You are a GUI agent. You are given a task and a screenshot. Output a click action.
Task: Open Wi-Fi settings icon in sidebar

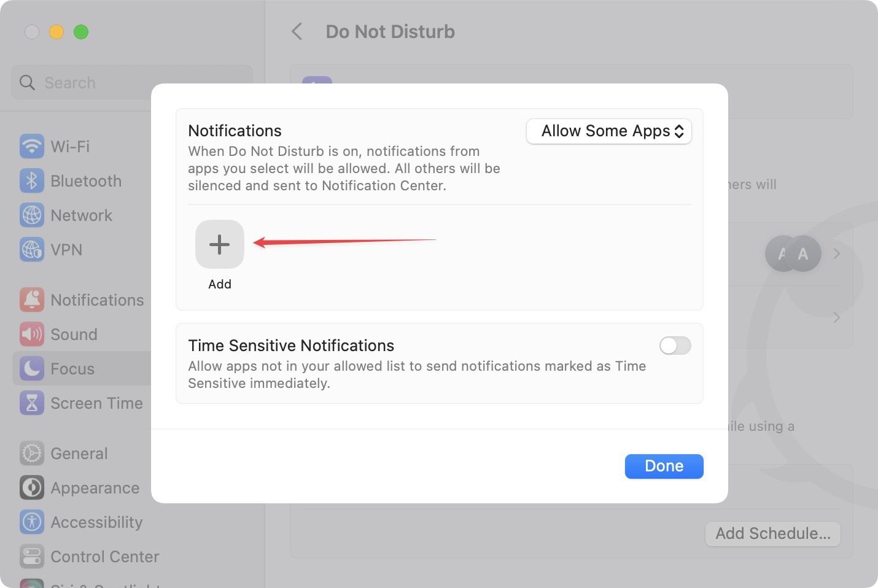(x=32, y=147)
